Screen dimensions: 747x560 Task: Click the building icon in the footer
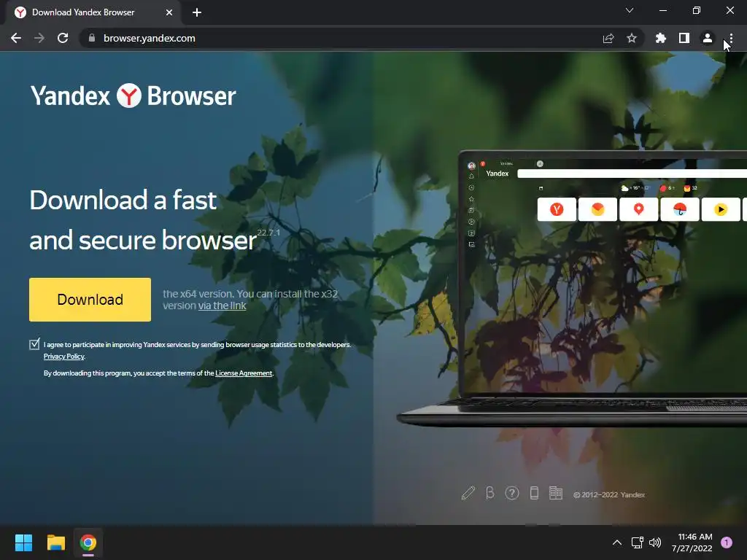556,493
